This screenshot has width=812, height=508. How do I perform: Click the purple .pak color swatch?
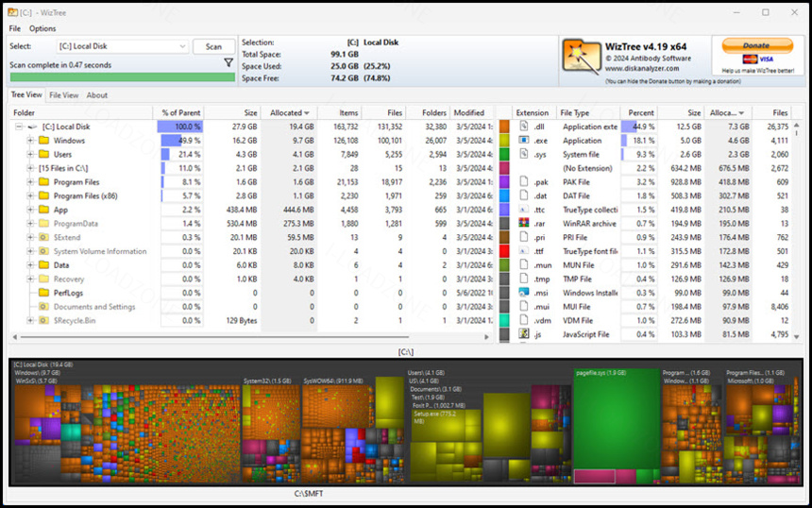point(504,181)
